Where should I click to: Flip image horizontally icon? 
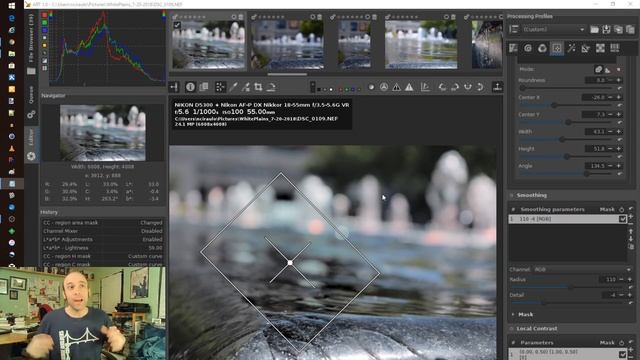point(468,87)
